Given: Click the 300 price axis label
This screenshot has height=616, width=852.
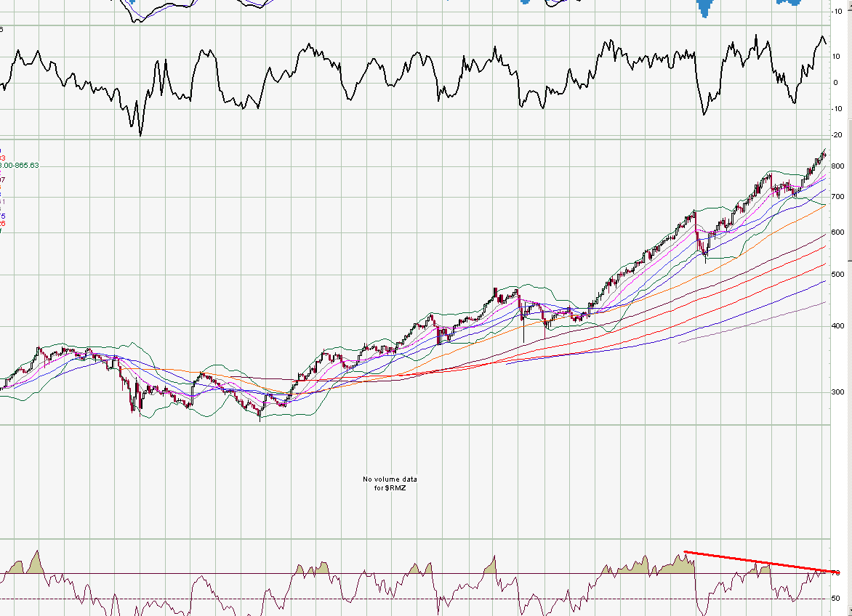Looking at the screenshot, I should pyautogui.click(x=837, y=392).
